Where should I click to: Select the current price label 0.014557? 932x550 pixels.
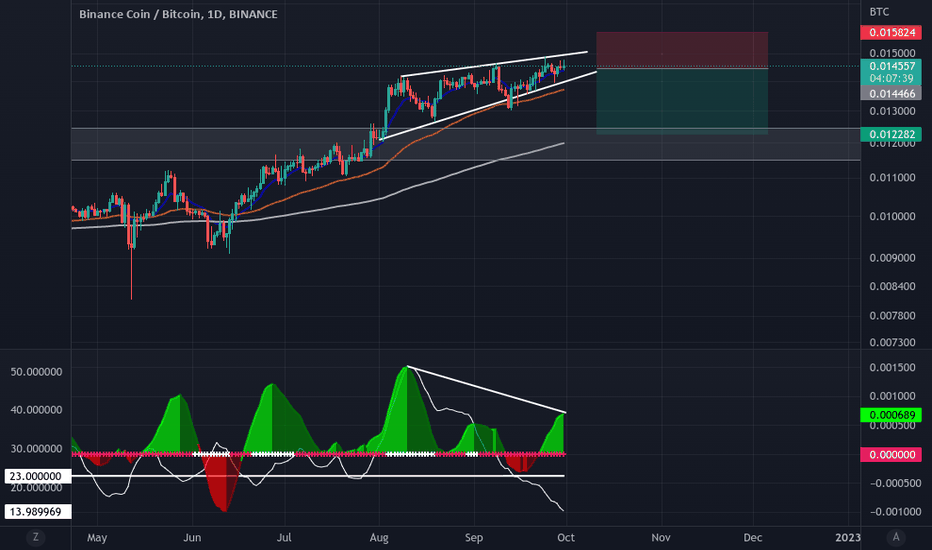tap(890, 66)
